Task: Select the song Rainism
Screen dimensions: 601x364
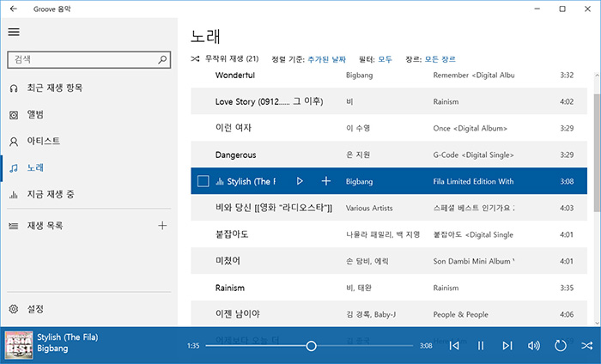Action: pyautogui.click(x=230, y=288)
